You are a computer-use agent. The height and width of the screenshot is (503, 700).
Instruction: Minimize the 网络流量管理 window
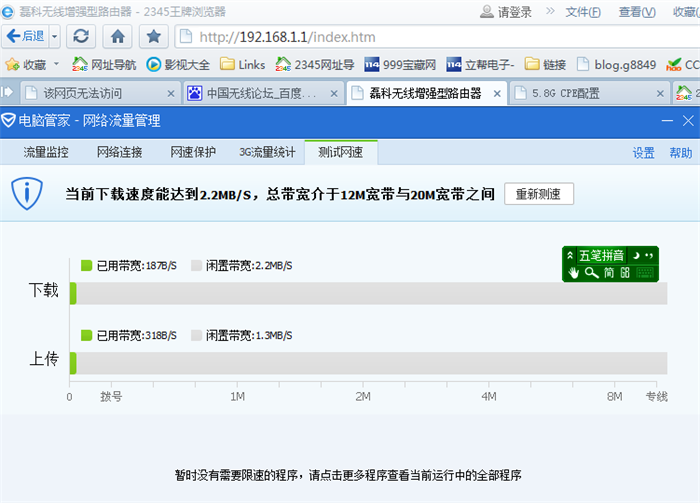coord(667,121)
